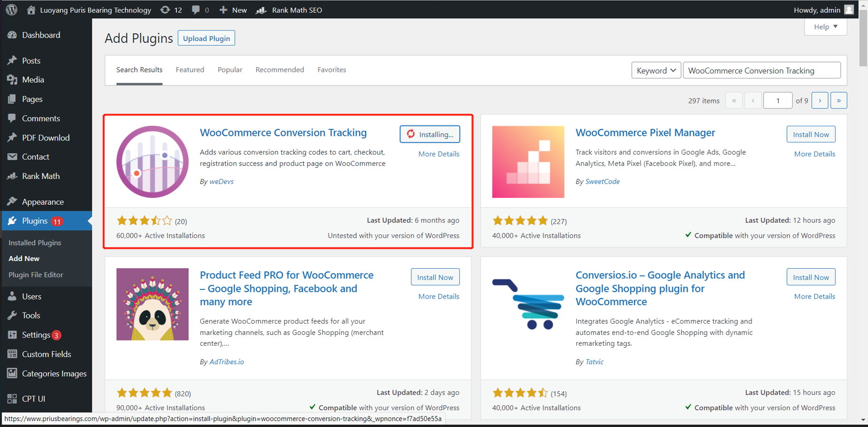Click the Product Feed PRO panda thumbnail

click(152, 304)
